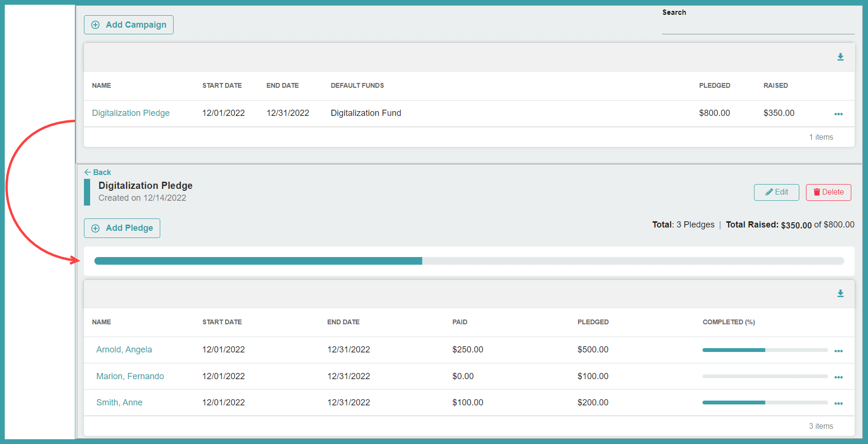
Task: Click Smith, Anne completed progress bar
Action: pyautogui.click(x=765, y=403)
